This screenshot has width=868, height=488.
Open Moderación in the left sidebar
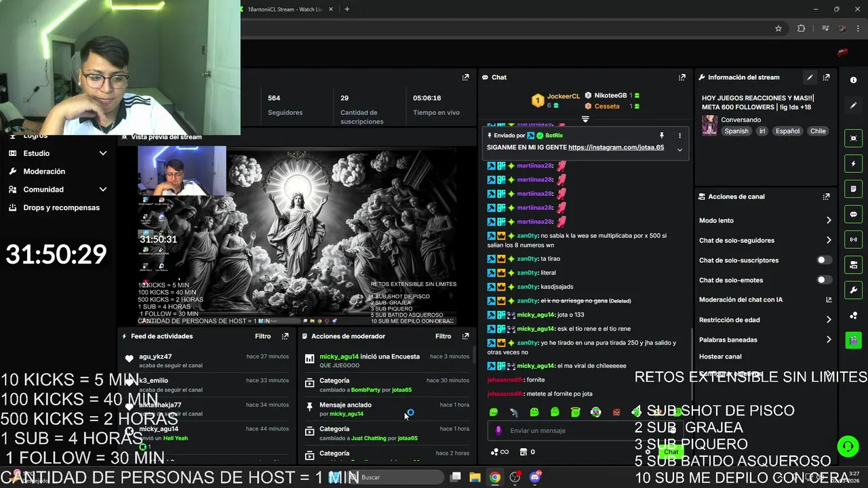tap(44, 171)
